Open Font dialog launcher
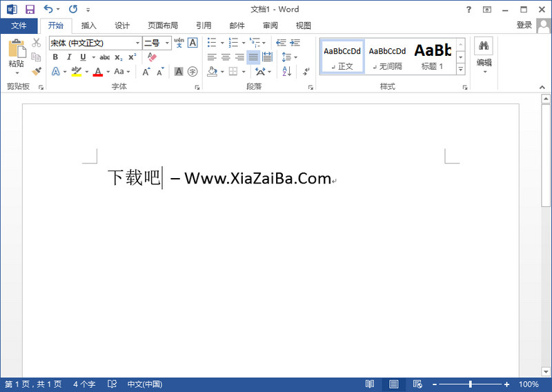 click(x=197, y=88)
